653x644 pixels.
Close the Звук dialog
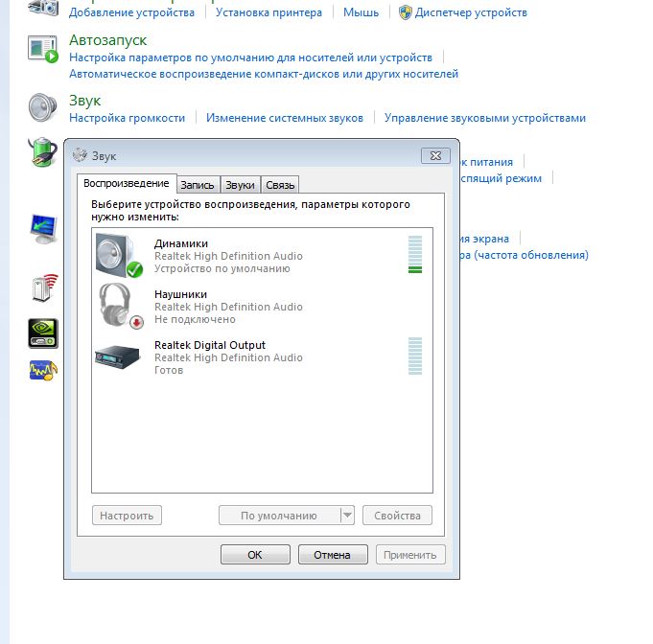pyautogui.click(x=435, y=155)
